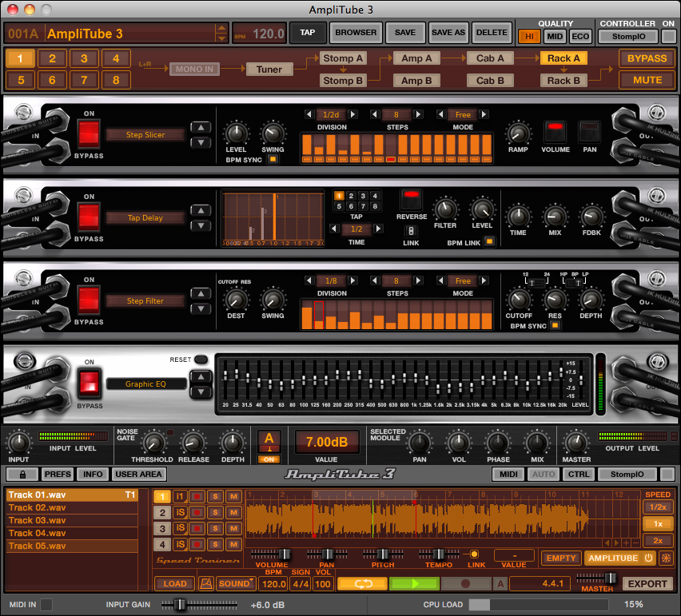Image resolution: width=681 pixels, height=616 pixels.
Task: Switch to the Rack B module
Action: (564, 81)
